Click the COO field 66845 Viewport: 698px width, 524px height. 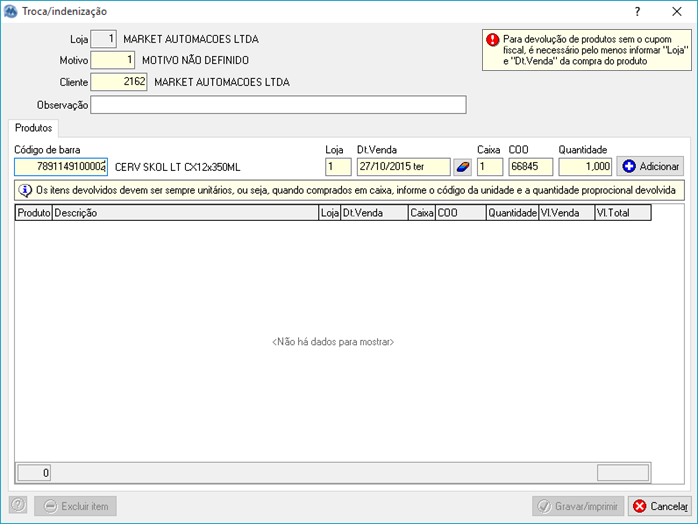pos(531,167)
